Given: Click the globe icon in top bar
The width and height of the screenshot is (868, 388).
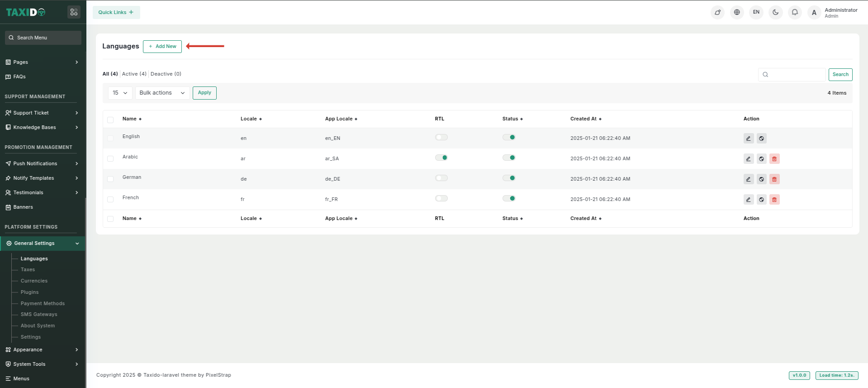Looking at the screenshot, I should coord(736,12).
